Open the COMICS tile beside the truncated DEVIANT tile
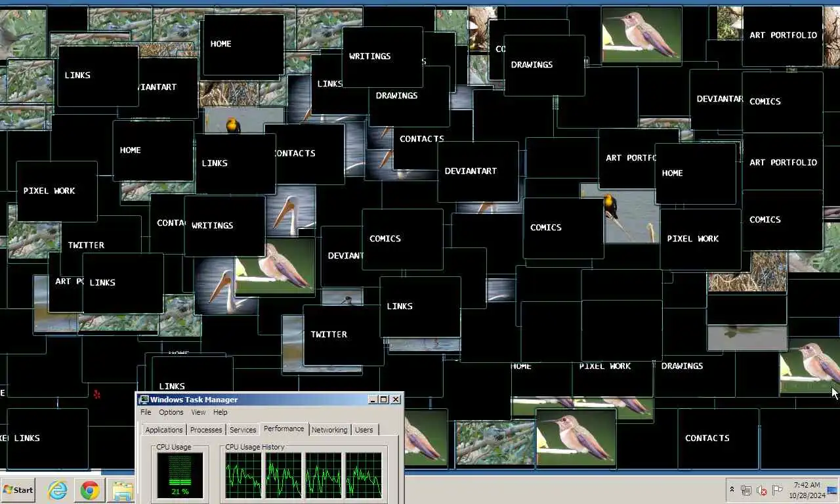The image size is (840, 504). pos(402,239)
